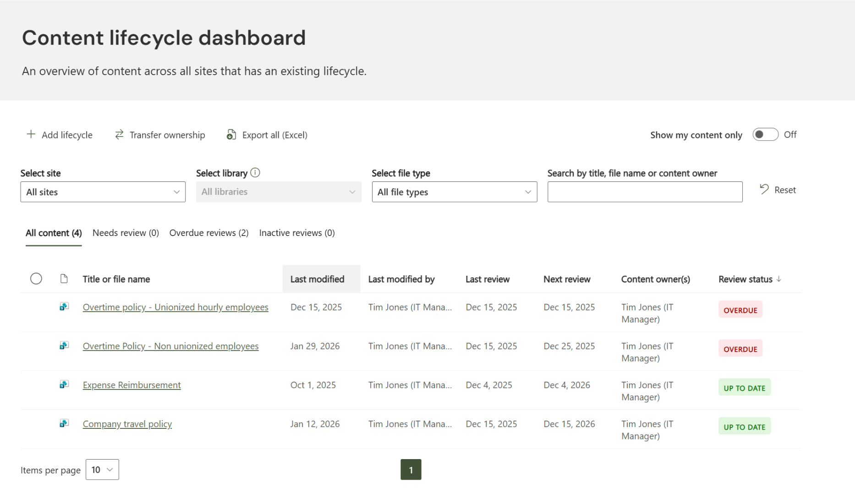Switch to the Overdue reviews tab
Screen dimensions: 855x504
click(209, 233)
